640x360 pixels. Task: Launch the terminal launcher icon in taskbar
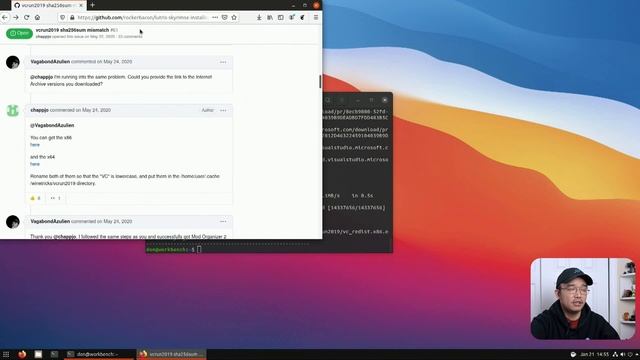click(54, 354)
